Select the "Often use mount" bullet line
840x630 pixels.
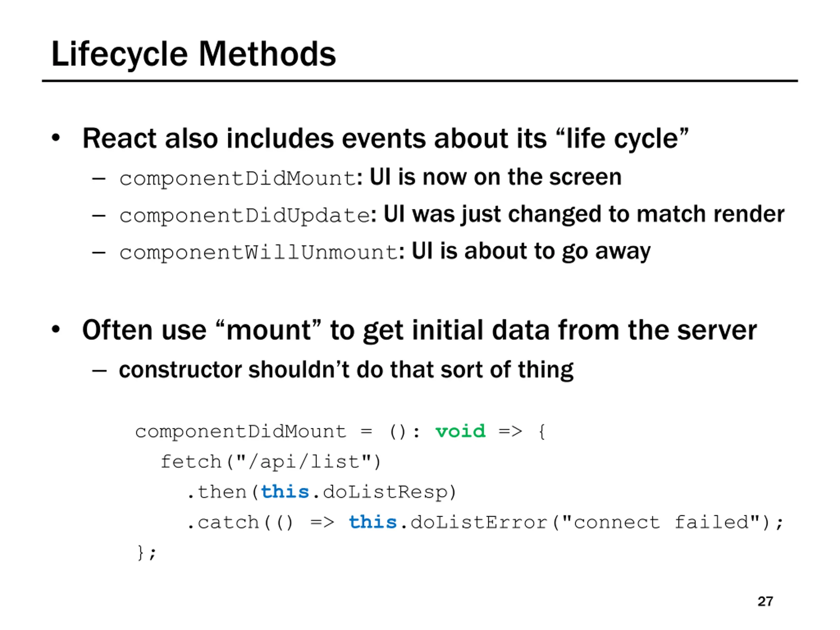[x=419, y=330]
